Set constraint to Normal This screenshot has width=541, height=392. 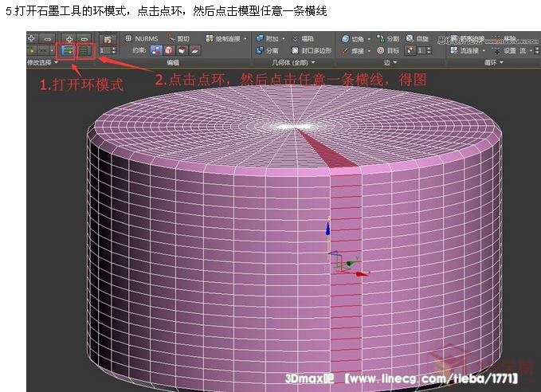click(195, 50)
